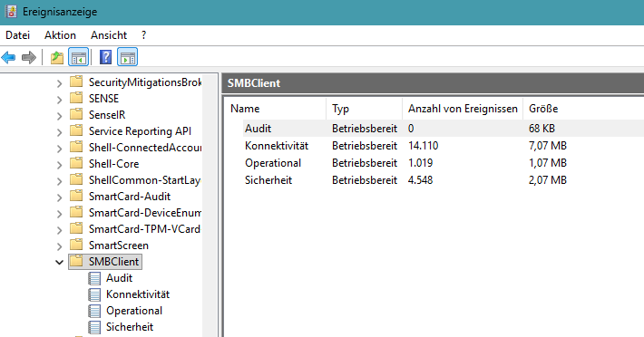The height and width of the screenshot is (337, 644).
Task: Expand the SmartCard-DeviceEnum node
Action: tap(59, 214)
